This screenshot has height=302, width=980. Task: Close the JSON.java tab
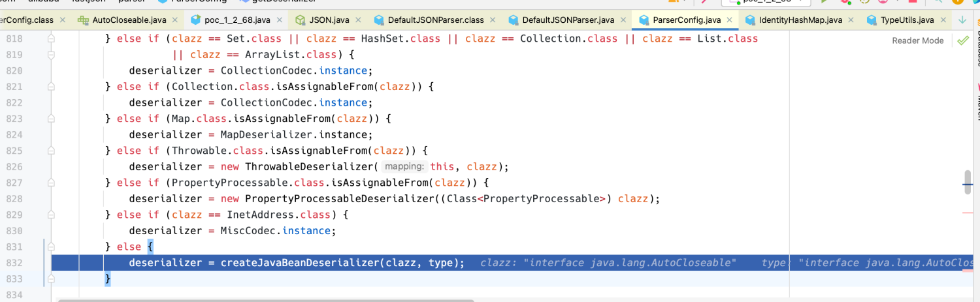357,20
